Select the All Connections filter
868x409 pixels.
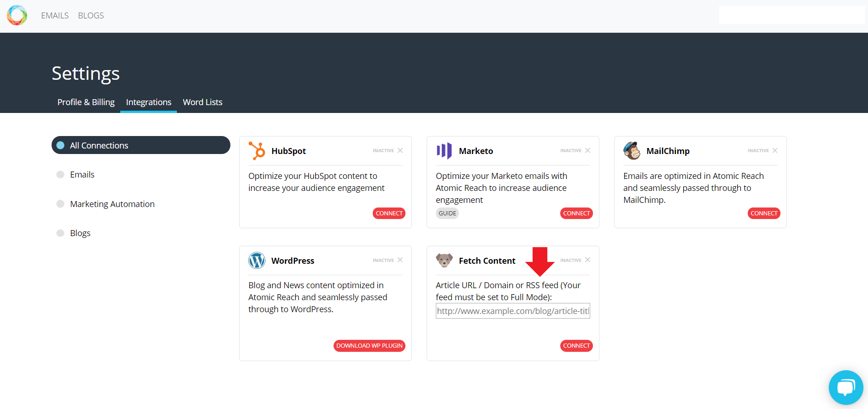click(141, 145)
